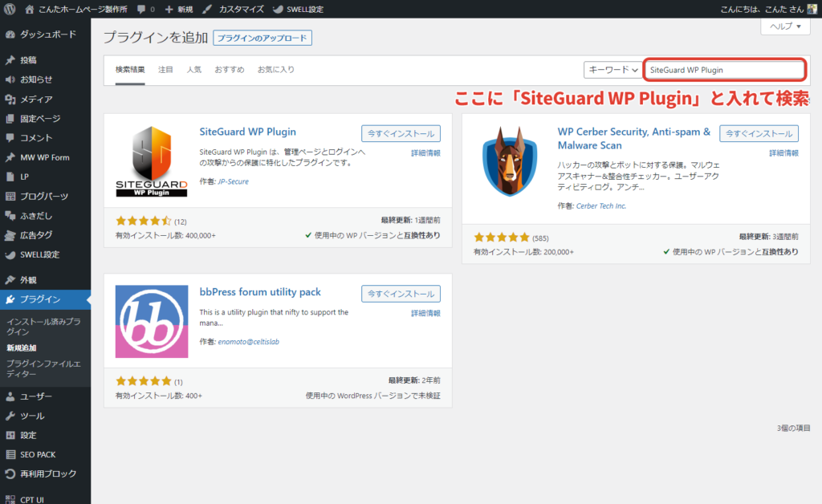Click the bbPress bb logo thumbnail
Screen dimensions: 822x504
point(152,322)
